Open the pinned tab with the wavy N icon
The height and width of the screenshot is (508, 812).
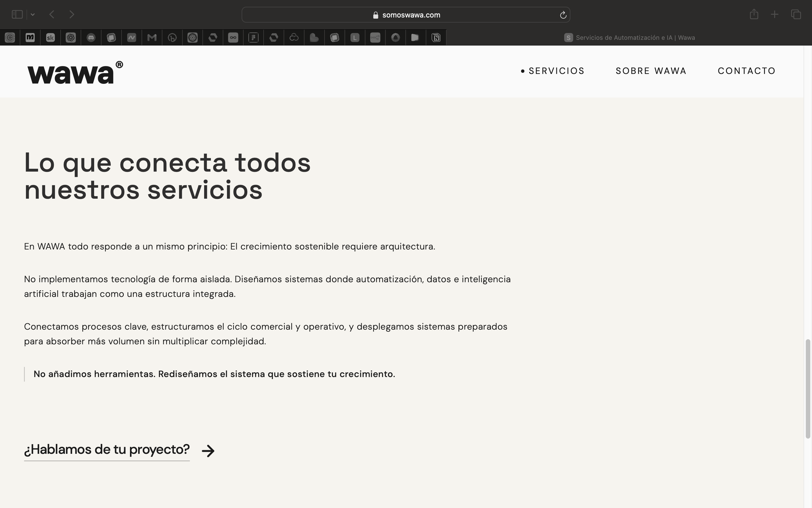pyautogui.click(x=132, y=38)
